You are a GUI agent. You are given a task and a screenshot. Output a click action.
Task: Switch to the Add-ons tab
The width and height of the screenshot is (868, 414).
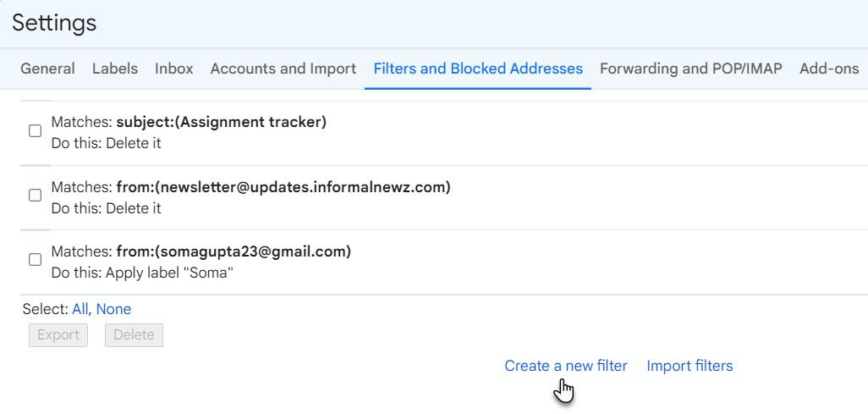829,69
